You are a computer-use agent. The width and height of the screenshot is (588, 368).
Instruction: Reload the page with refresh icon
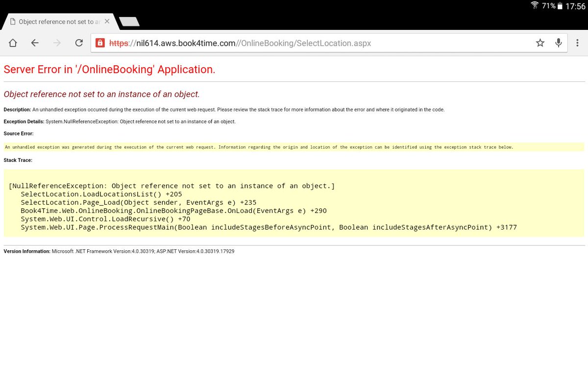tap(79, 43)
